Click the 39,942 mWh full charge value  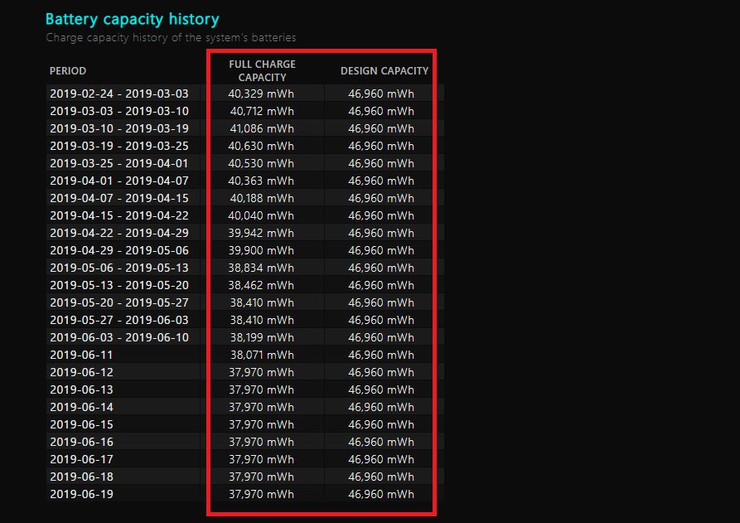[x=261, y=233]
